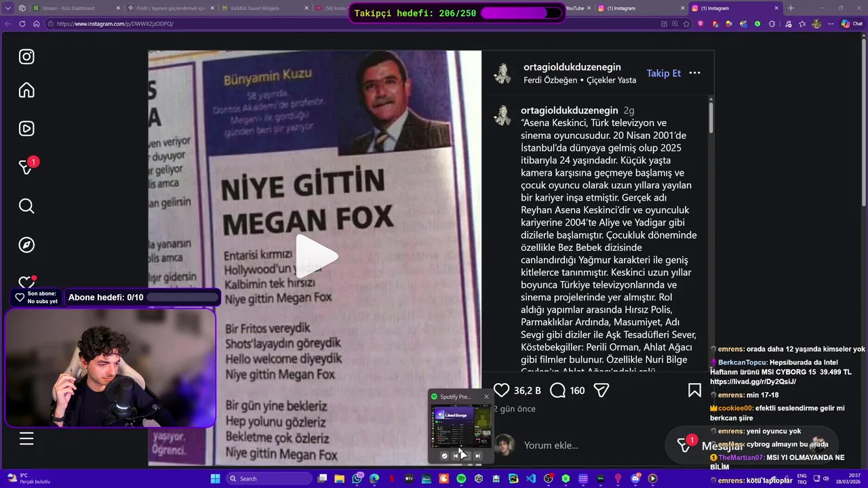Open the hamburger More menu in sidebar

pyautogui.click(x=26, y=439)
